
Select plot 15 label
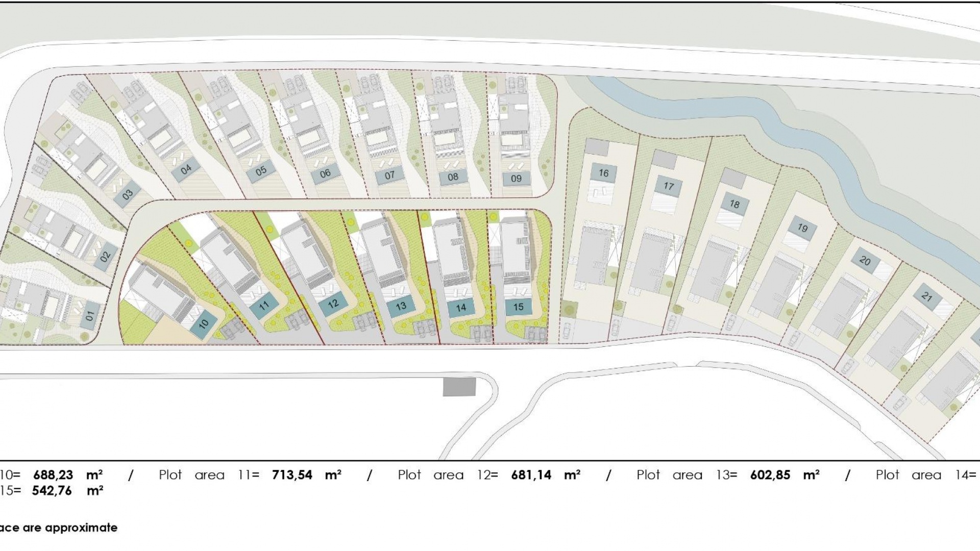(x=519, y=307)
